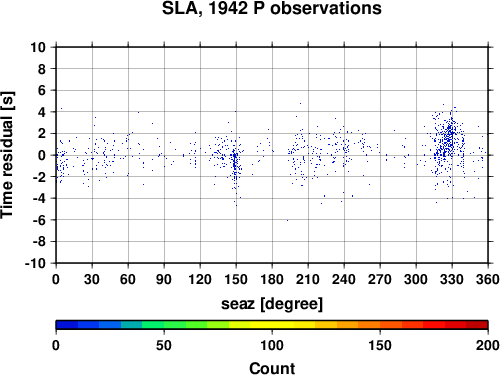The width and height of the screenshot is (500, 375).
Task: Click the 'Count' colorbar label
Action: pyautogui.click(x=272, y=368)
